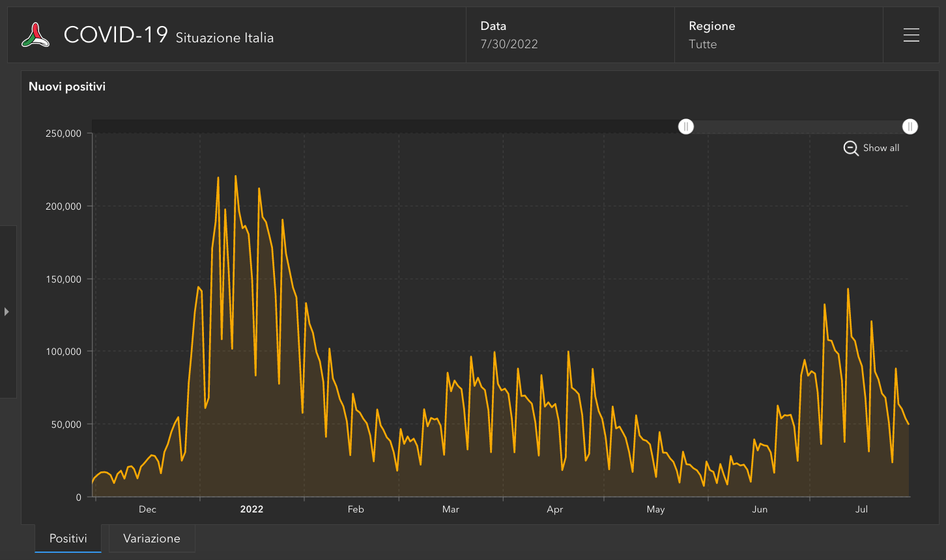Open the hamburger menu in the header
946x560 pixels.
pos(911,35)
